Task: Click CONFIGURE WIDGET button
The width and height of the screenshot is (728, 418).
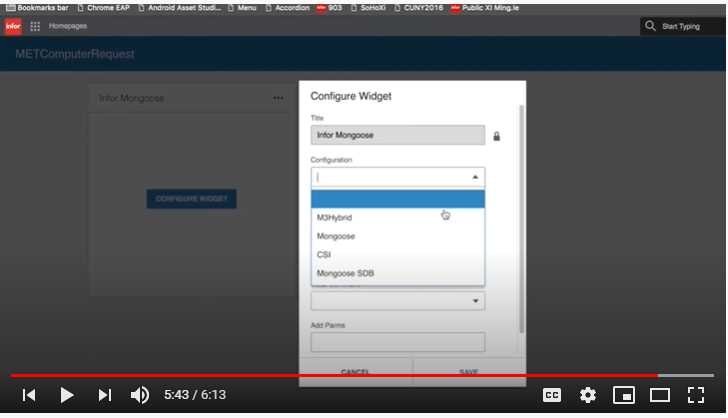Action: click(192, 199)
